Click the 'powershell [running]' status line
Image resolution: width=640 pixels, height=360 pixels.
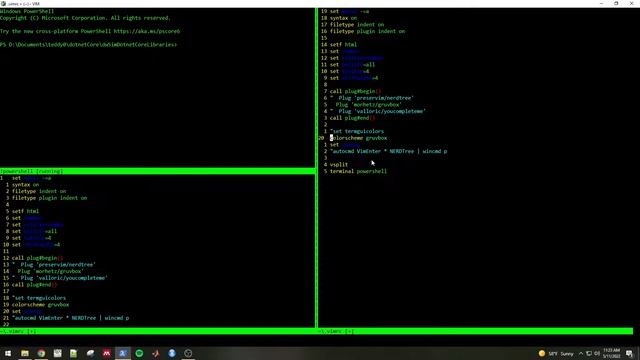tap(157, 171)
